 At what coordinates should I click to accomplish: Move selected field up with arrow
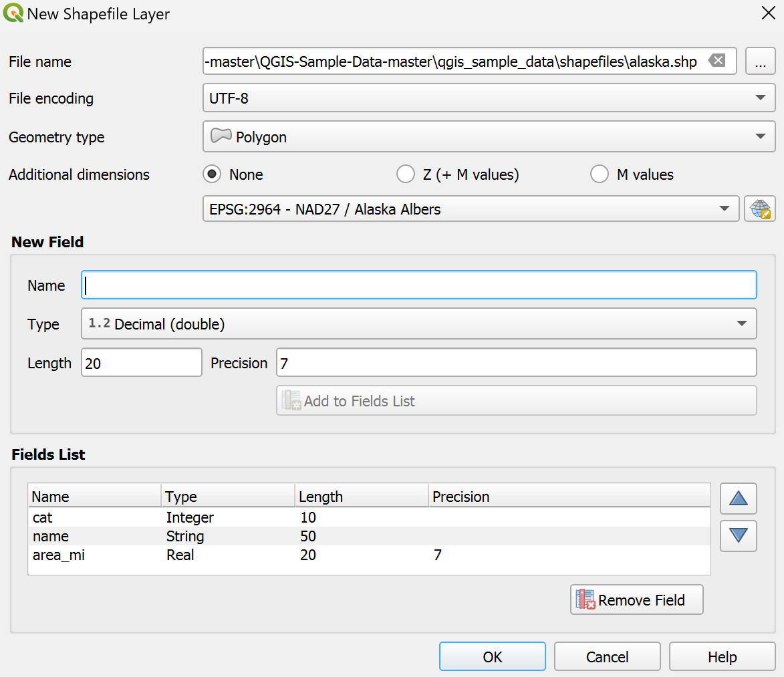coord(738,499)
